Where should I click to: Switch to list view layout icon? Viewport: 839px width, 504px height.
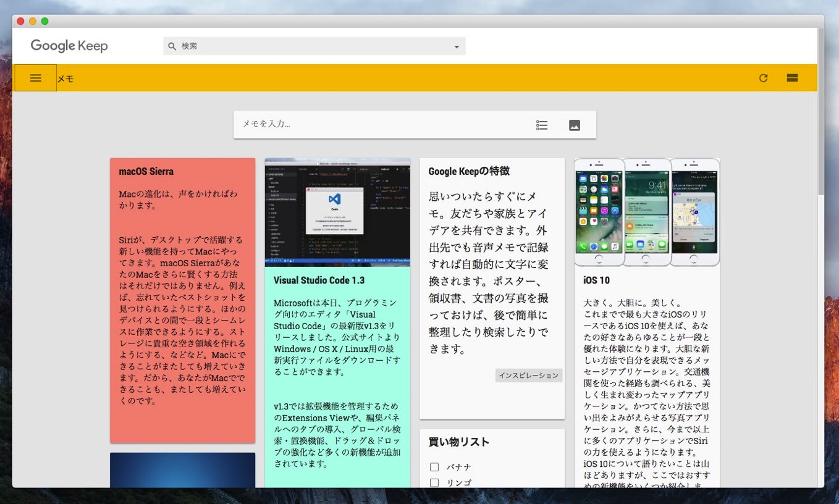point(793,78)
